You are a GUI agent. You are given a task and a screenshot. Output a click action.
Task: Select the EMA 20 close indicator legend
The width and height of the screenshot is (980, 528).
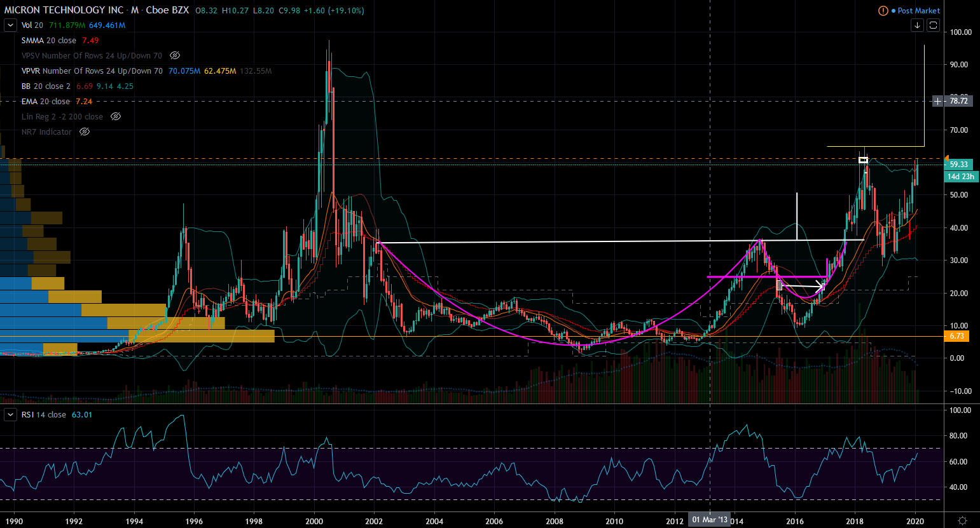pyautogui.click(x=46, y=102)
